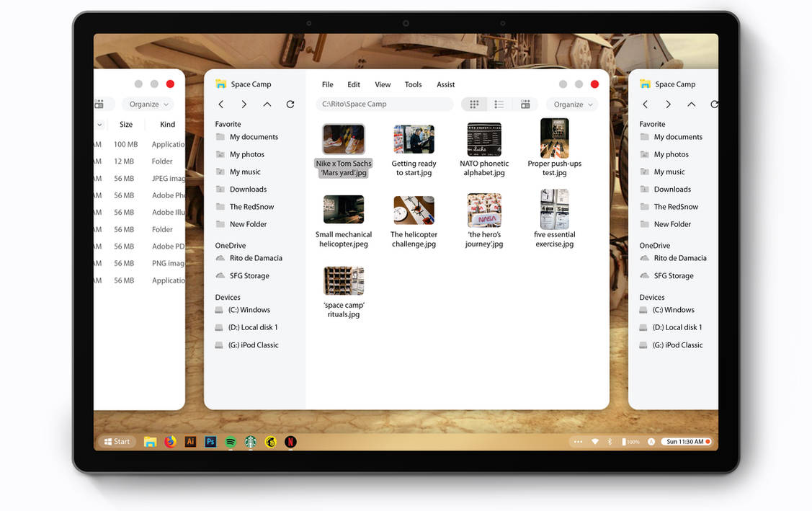Screen dimensions: 812x511
Task: Open the File menu
Action: click(328, 84)
